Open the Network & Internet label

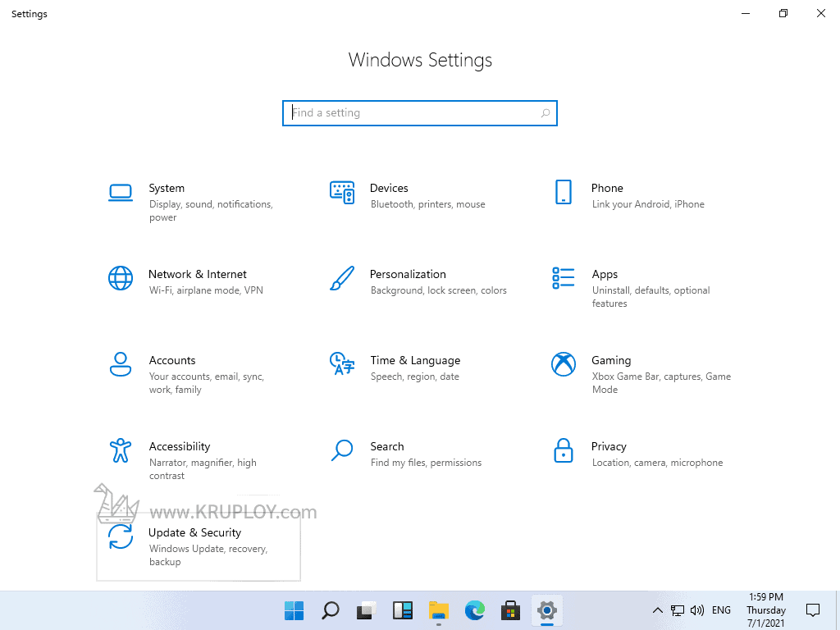pos(197,274)
